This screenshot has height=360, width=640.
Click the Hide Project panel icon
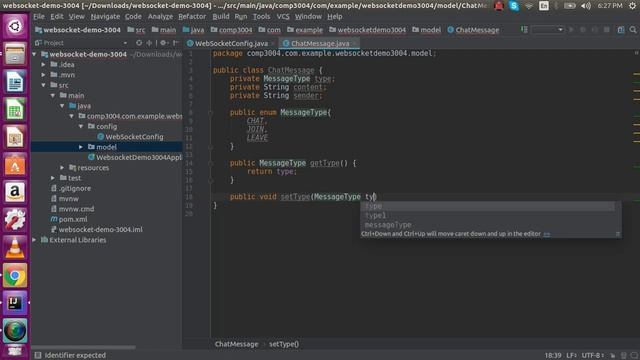pos(176,43)
